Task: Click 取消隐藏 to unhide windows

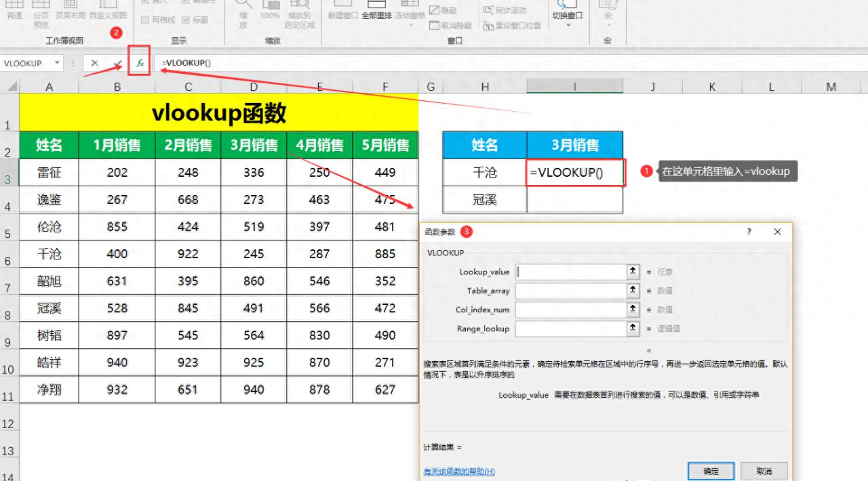Action: point(451,26)
